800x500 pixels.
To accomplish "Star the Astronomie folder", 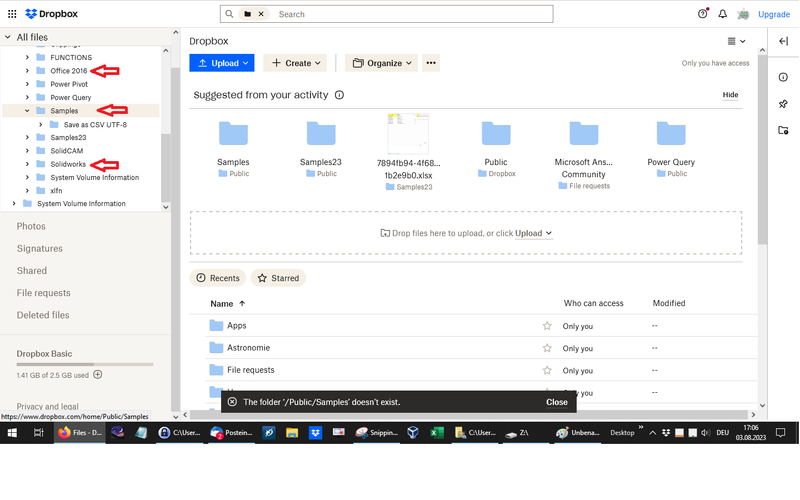I will (x=547, y=348).
